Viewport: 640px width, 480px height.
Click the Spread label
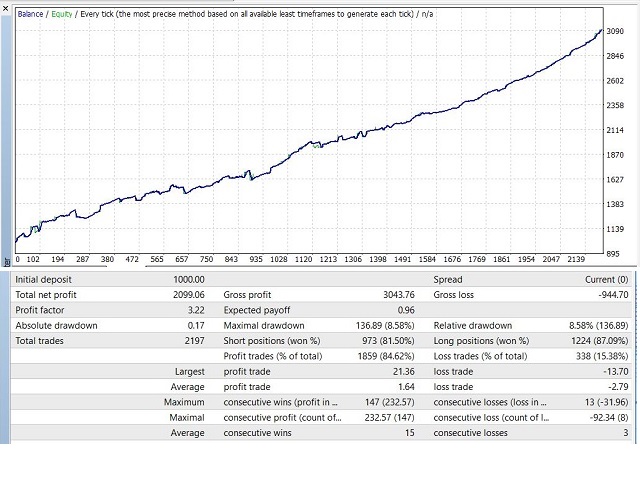448,280
